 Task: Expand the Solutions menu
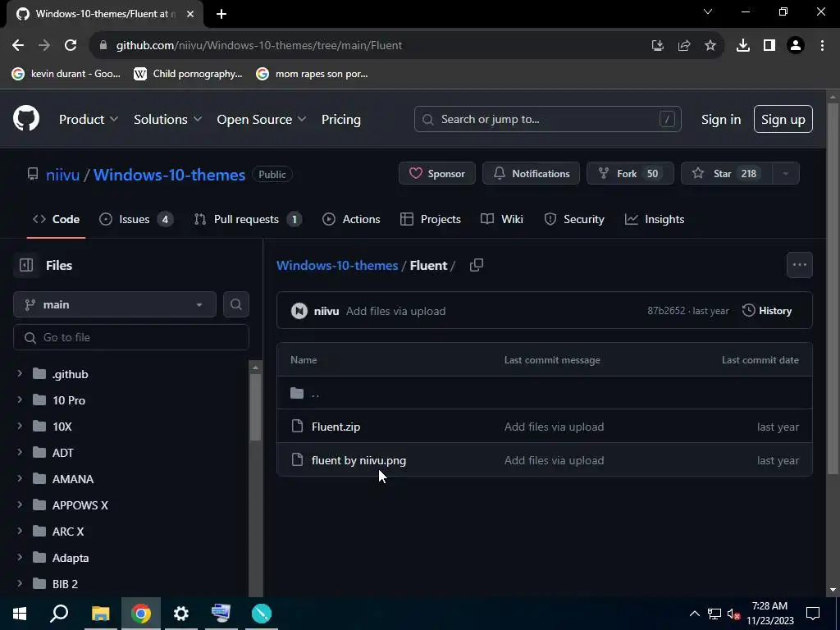click(167, 120)
